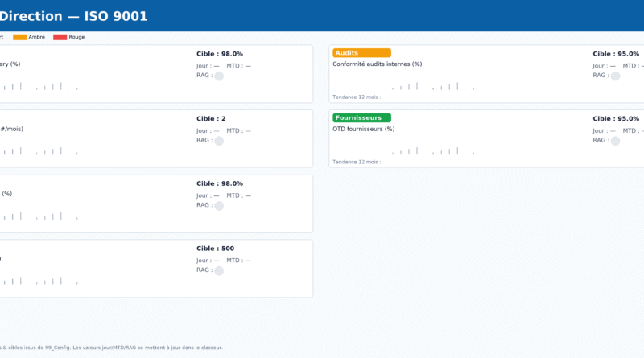The width and height of the screenshot is (644, 358).
Task: Select the green Fournisseurs category badge
Action: click(x=361, y=118)
